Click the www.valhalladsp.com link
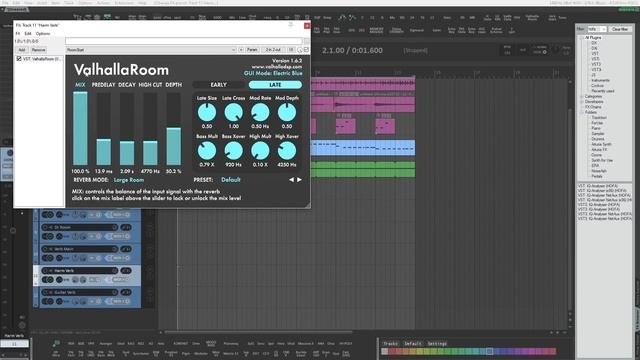The image size is (640, 360). click(277, 67)
